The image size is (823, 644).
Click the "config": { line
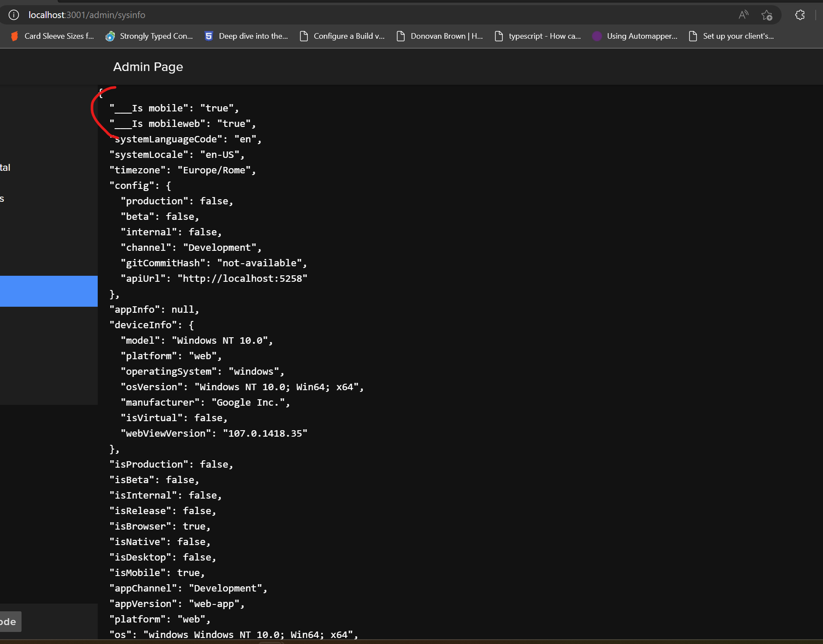[x=140, y=186]
